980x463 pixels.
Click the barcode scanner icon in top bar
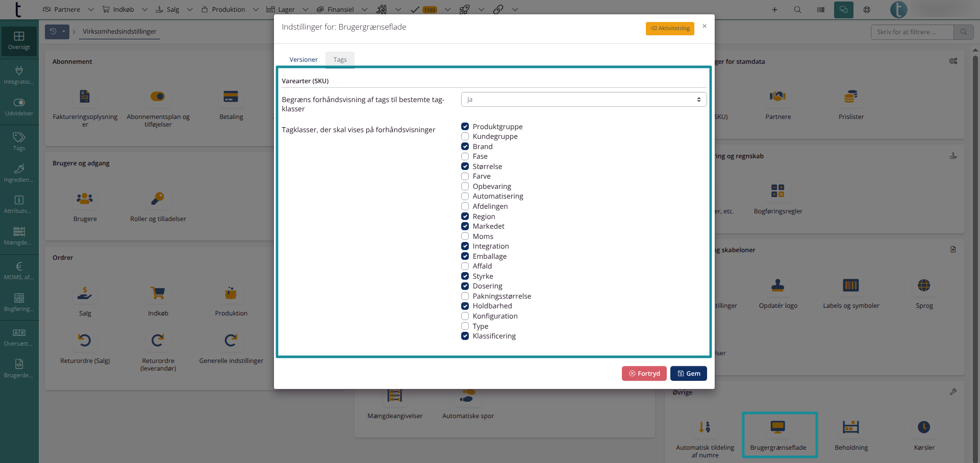click(820, 10)
